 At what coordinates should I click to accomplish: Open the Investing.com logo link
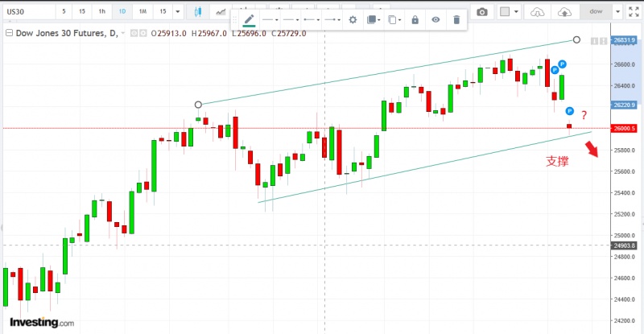click(x=42, y=322)
